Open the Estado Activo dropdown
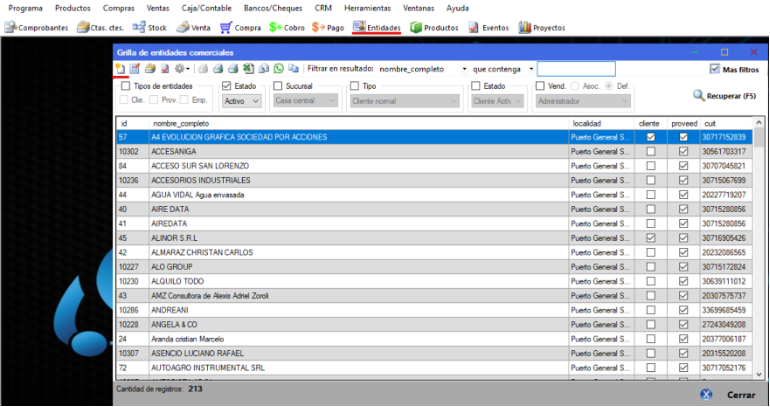The height and width of the screenshot is (407, 770). [x=241, y=101]
